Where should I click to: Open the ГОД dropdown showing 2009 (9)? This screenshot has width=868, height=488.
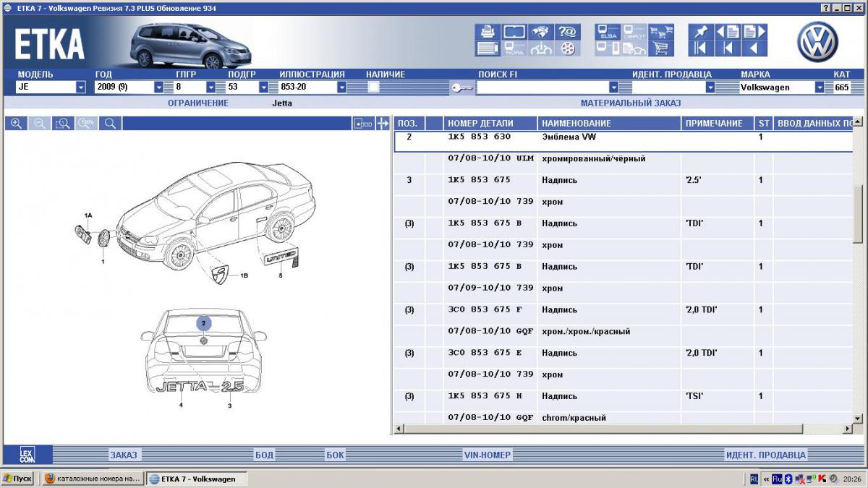coord(159,87)
